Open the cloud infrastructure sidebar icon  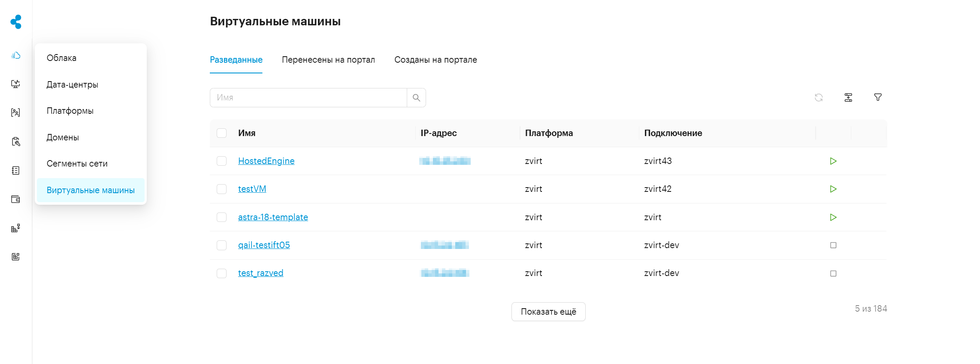[16, 55]
